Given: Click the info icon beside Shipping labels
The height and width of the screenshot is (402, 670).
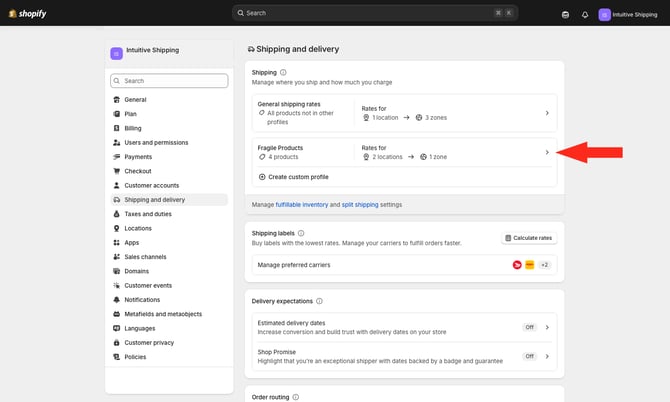Looking at the screenshot, I should [301, 233].
